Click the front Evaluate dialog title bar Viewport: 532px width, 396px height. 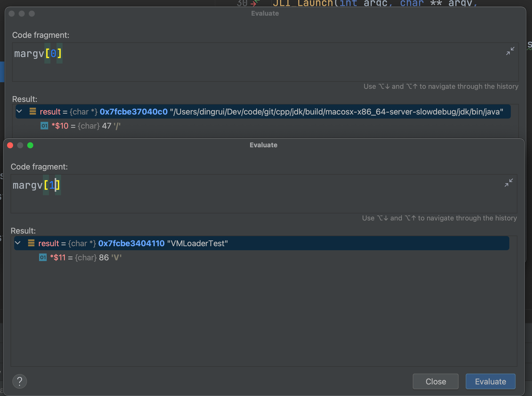(x=263, y=145)
